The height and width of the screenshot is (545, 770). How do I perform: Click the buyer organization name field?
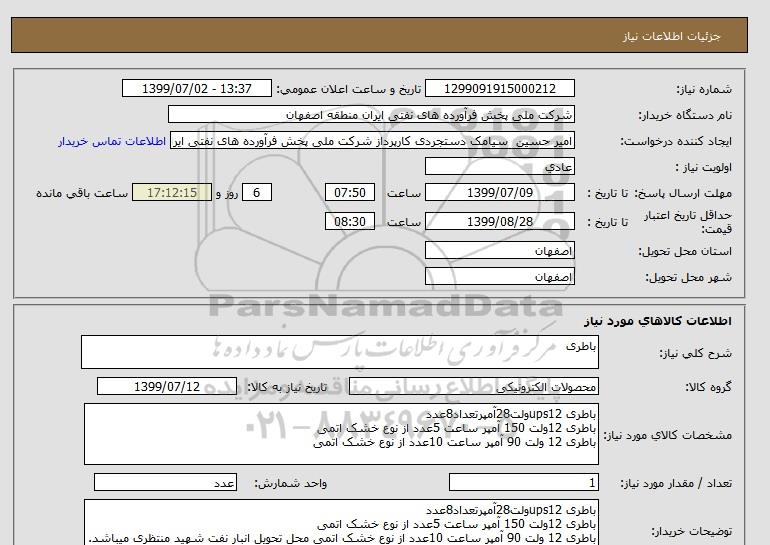(371, 115)
